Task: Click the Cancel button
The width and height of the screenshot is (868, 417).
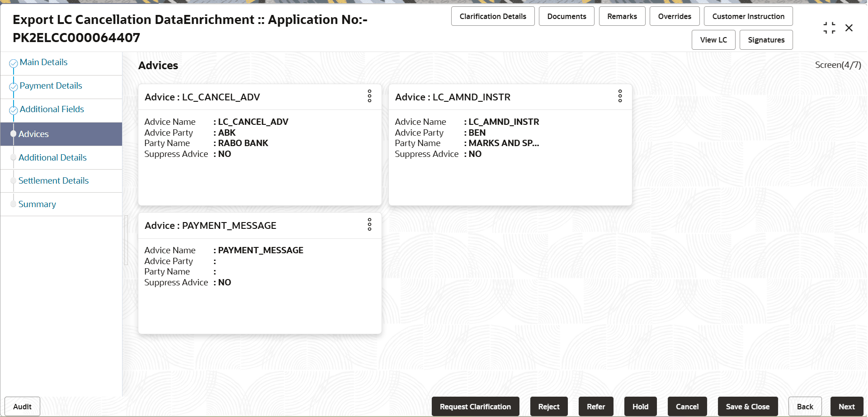Action: (687, 407)
